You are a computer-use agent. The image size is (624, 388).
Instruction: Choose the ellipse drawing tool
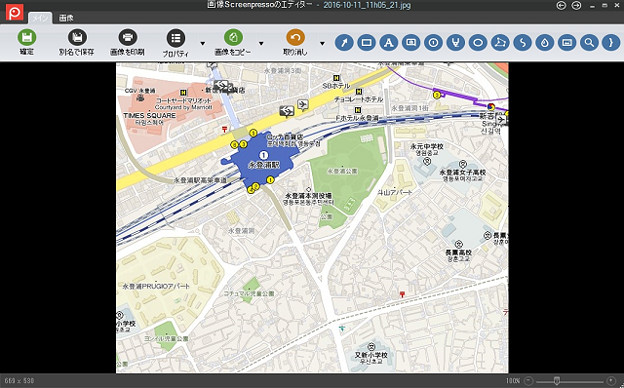point(478,42)
